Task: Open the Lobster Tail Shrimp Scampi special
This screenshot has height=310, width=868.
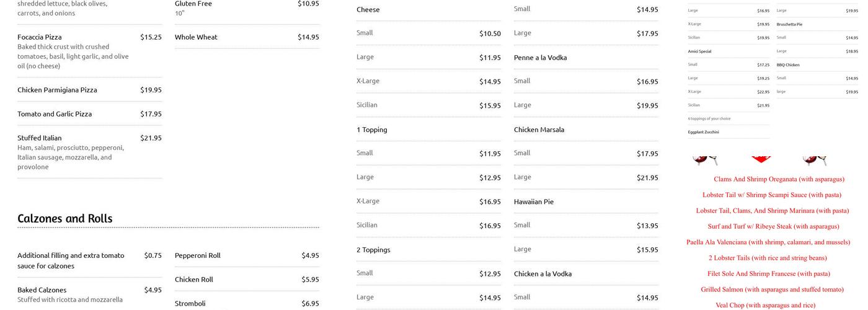Action: tap(772, 195)
